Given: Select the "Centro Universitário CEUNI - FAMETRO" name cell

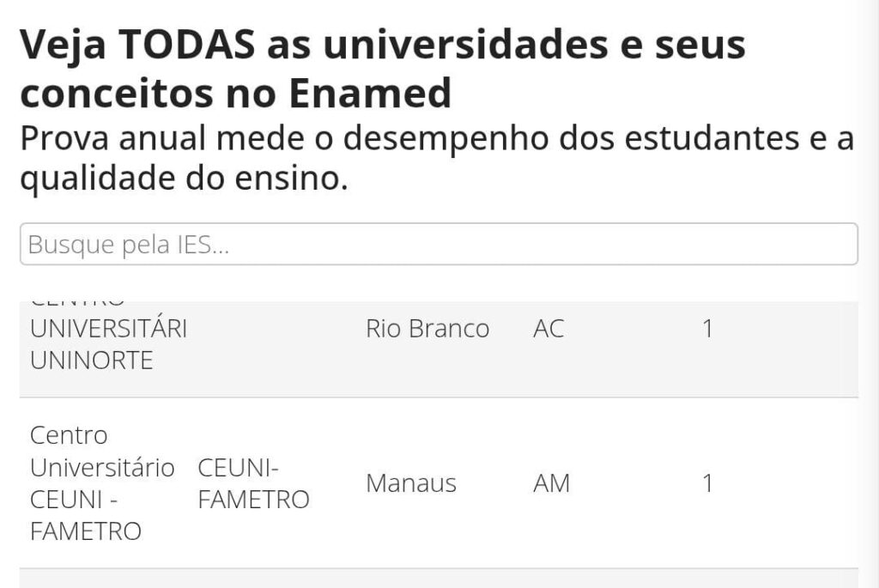Looking at the screenshot, I should (x=101, y=483).
